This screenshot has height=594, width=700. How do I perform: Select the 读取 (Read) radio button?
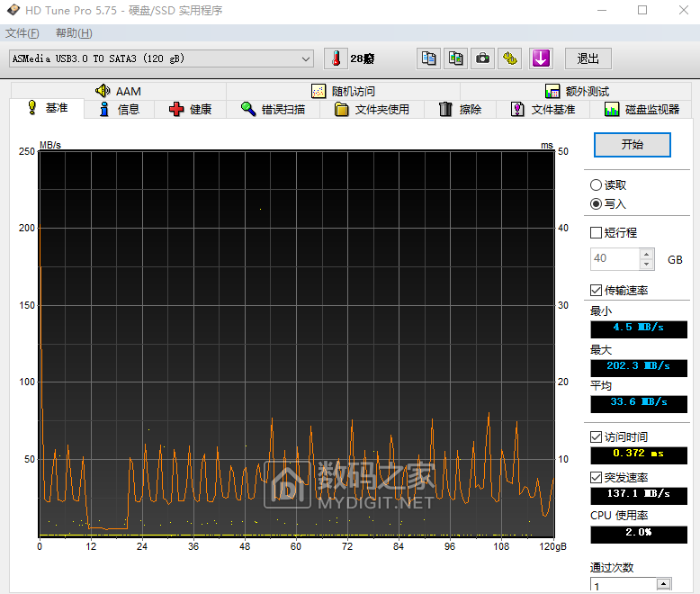(596, 184)
